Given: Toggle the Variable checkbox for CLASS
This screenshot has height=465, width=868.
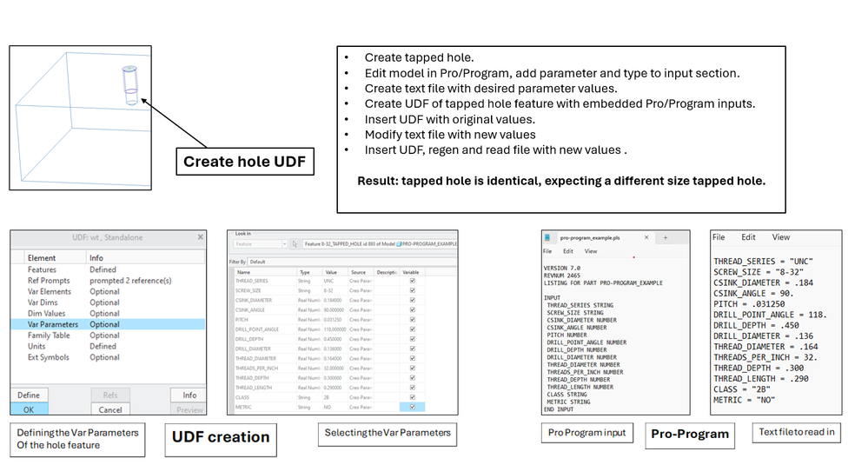Looking at the screenshot, I should (x=412, y=397).
